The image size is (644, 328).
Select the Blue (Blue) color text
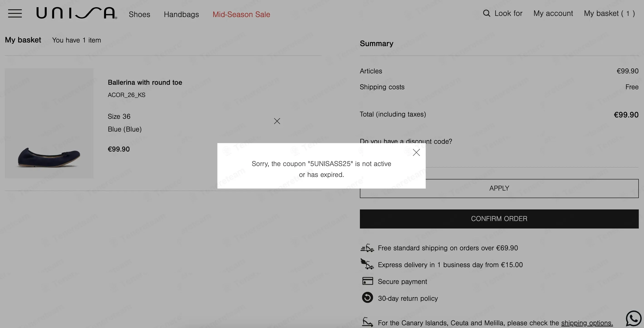[x=125, y=129]
